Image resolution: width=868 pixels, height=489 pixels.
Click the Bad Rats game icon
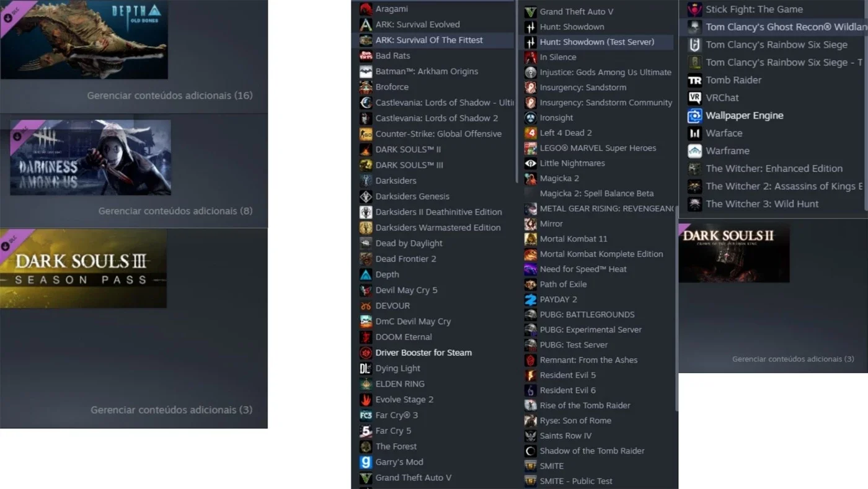pos(366,56)
